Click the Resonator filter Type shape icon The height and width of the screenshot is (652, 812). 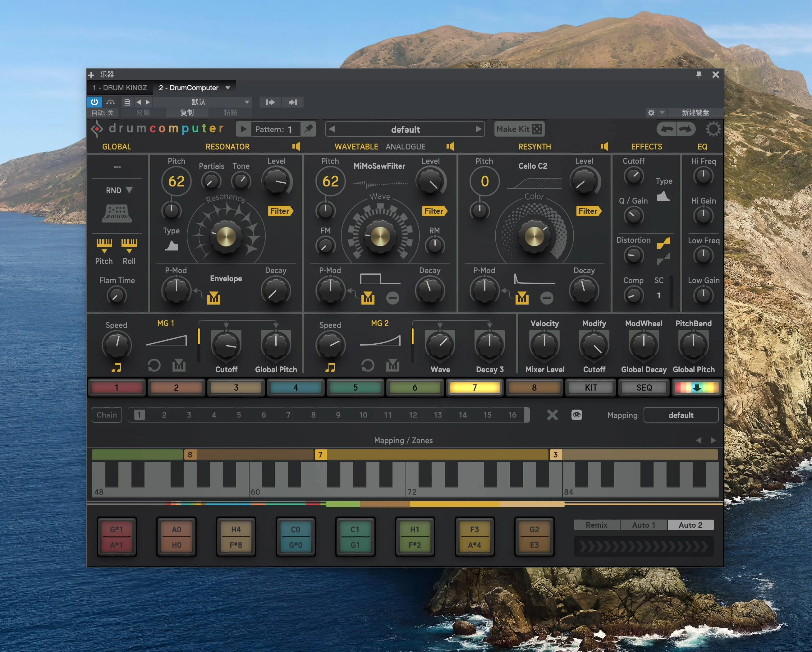(171, 246)
